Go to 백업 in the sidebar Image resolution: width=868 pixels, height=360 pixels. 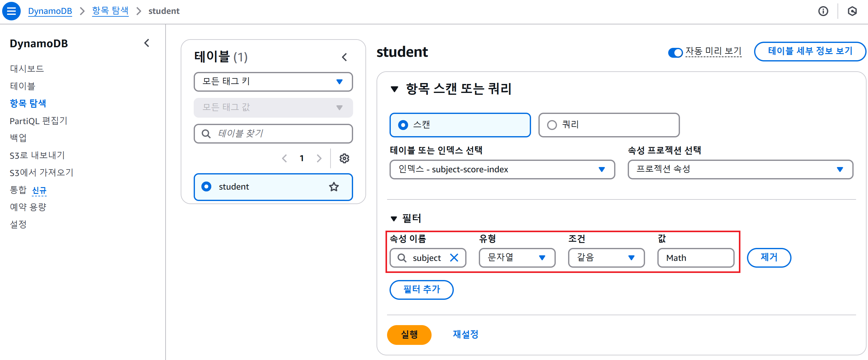click(18, 138)
